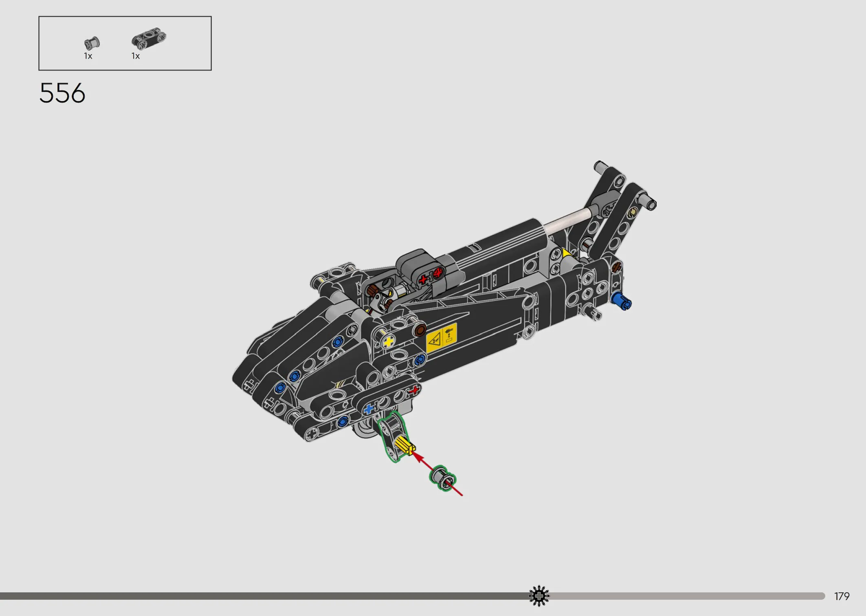Click the page number 179
The height and width of the screenshot is (616, 866).
[x=842, y=596]
